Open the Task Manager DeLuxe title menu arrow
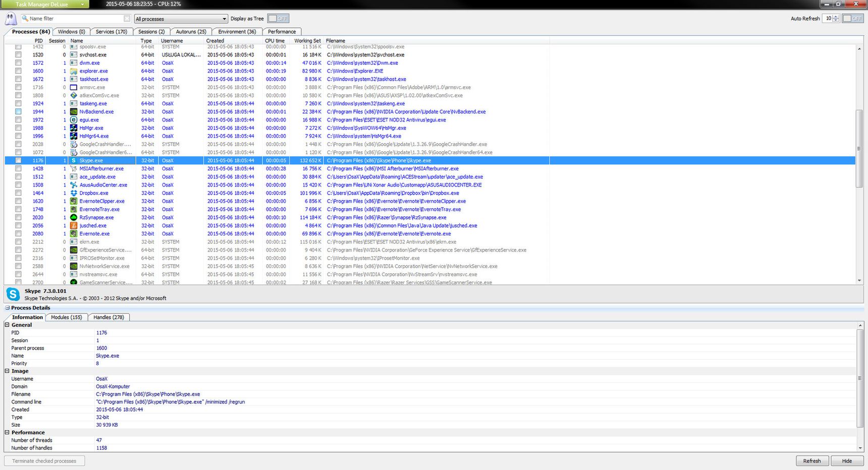The height and width of the screenshot is (470, 868). [83, 4]
